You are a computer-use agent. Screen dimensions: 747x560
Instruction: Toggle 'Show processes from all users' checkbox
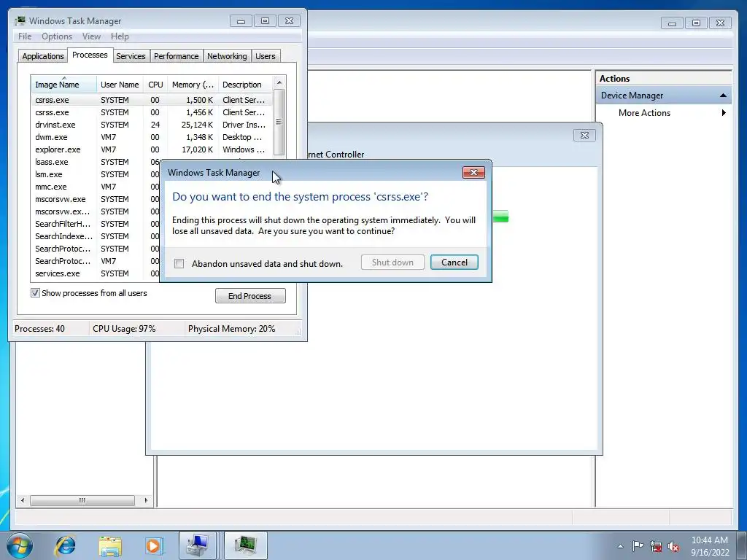pos(35,293)
